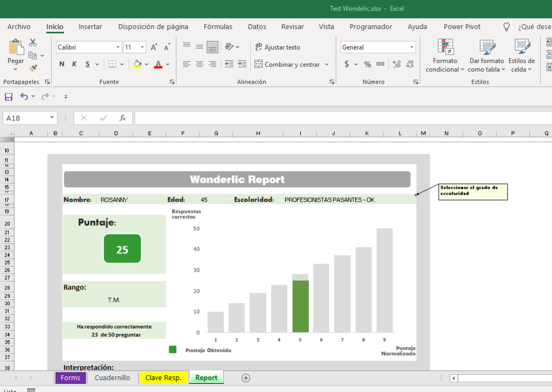Click the add new sheet plus icon
The image size is (552, 392).
246,378
